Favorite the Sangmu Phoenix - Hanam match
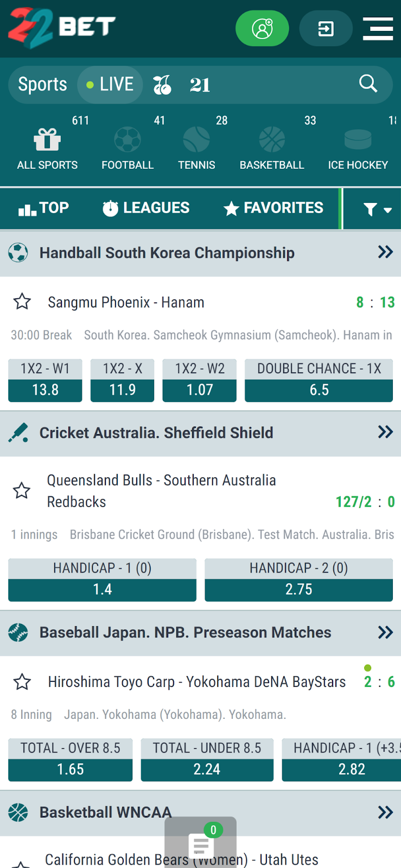This screenshot has width=401, height=868. [x=22, y=302]
